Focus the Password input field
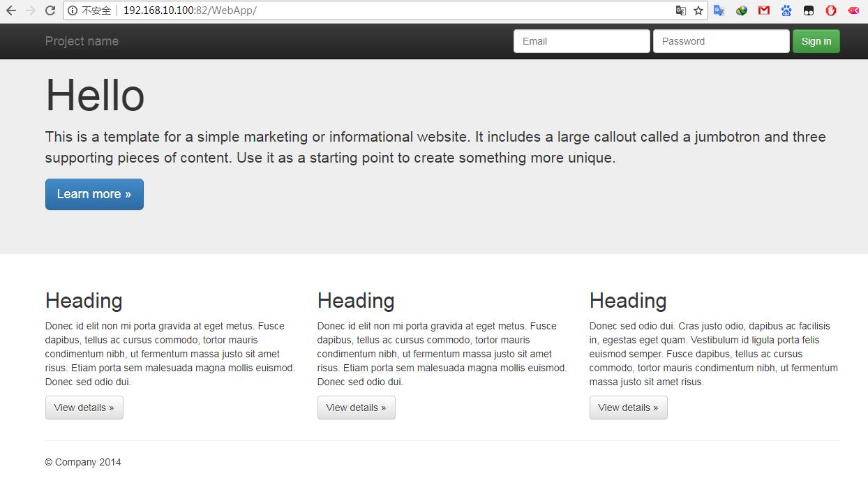 tap(721, 41)
